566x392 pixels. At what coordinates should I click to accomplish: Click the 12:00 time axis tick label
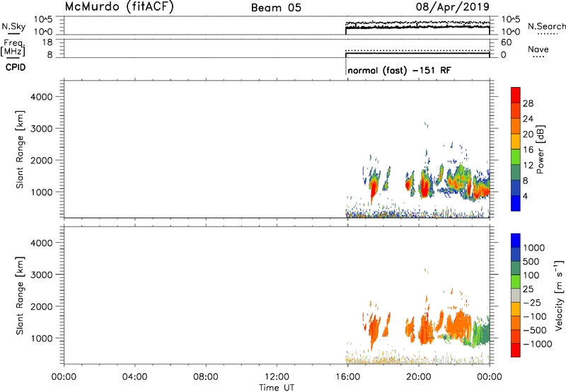click(277, 377)
